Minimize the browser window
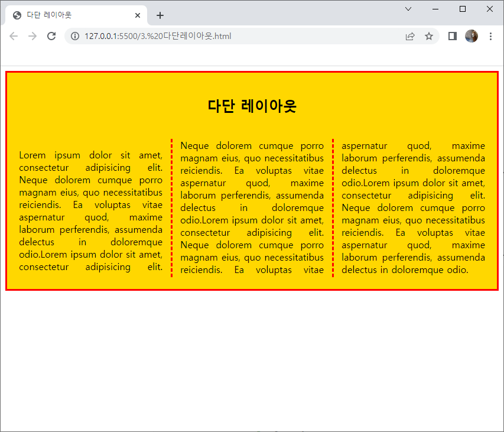This screenshot has height=432, width=504. [435, 9]
